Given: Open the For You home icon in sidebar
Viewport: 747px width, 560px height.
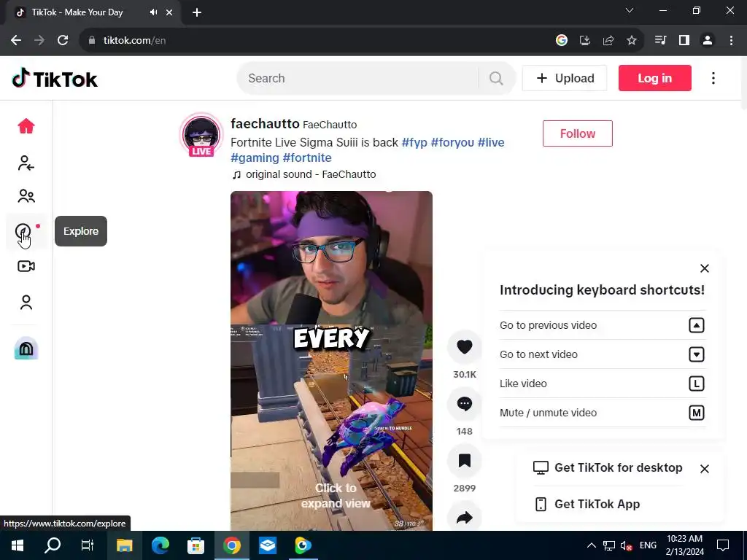Looking at the screenshot, I should pyautogui.click(x=26, y=126).
